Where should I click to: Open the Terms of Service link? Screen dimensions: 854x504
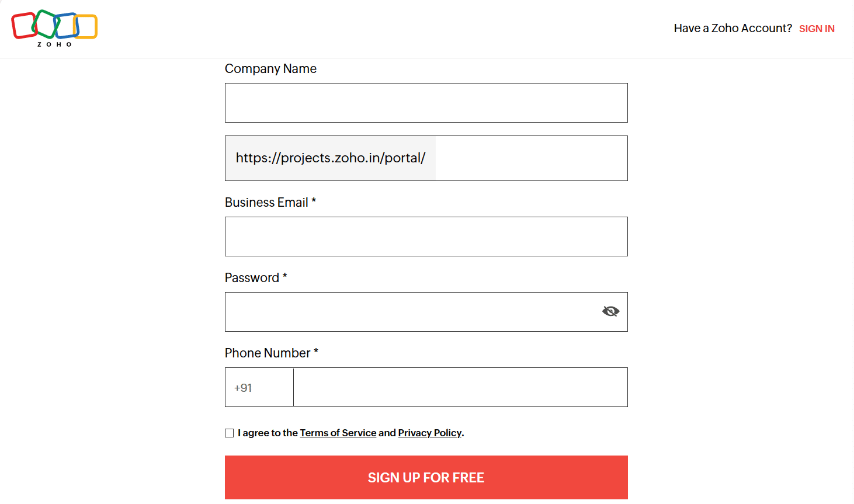[338, 433]
